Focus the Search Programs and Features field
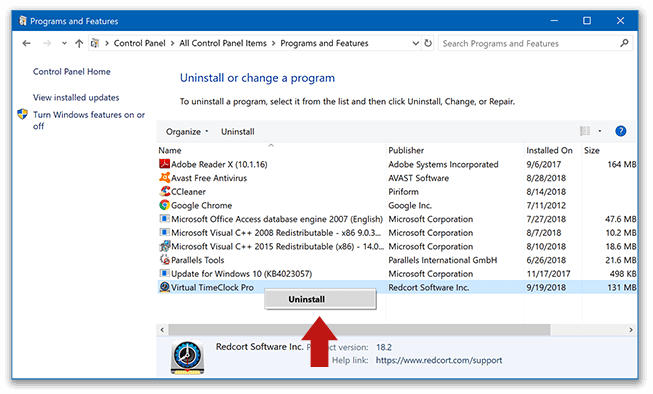The width and height of the screenshot is (653, 394). click(x=535, y=43)
